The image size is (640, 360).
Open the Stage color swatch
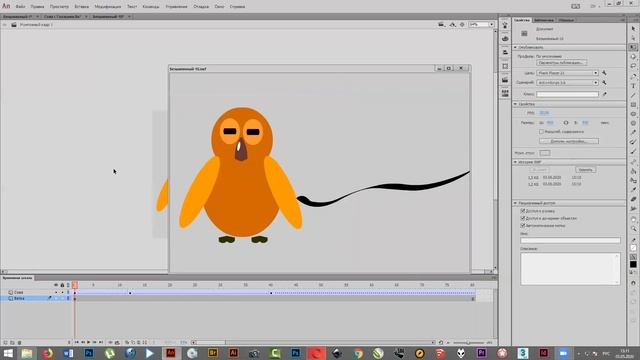point(545,153)
